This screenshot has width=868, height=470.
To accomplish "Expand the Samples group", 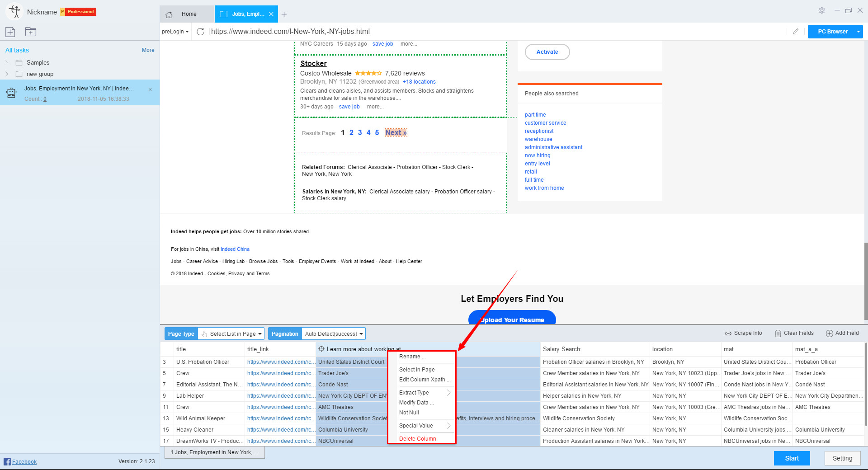I will point(7,63).
